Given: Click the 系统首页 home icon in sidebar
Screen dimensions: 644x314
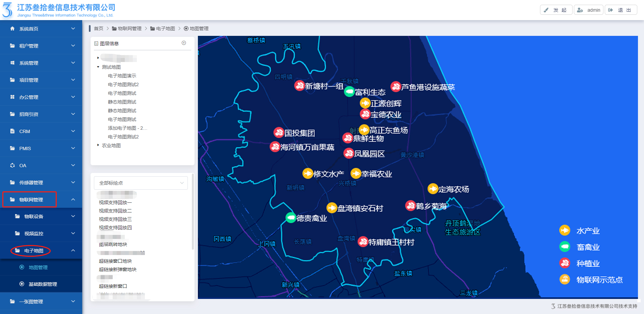Looking at the screenshot, I should (x=12, y=29).
